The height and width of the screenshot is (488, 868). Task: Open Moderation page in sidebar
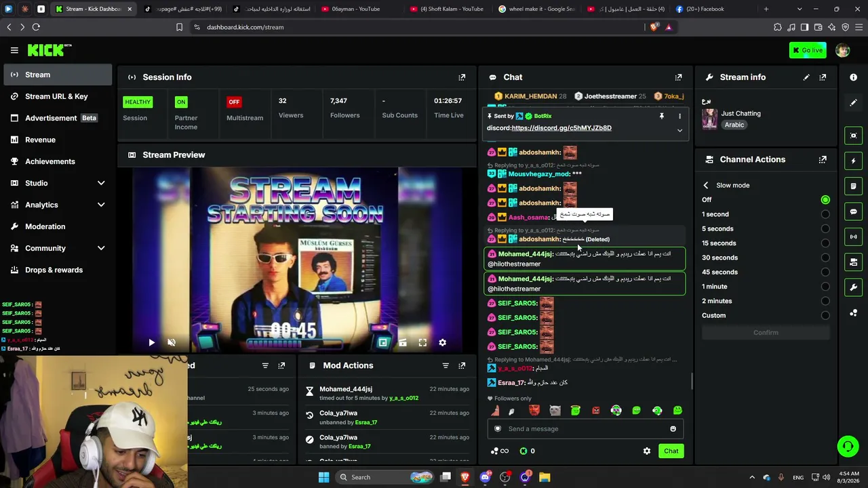pos(58,226)
